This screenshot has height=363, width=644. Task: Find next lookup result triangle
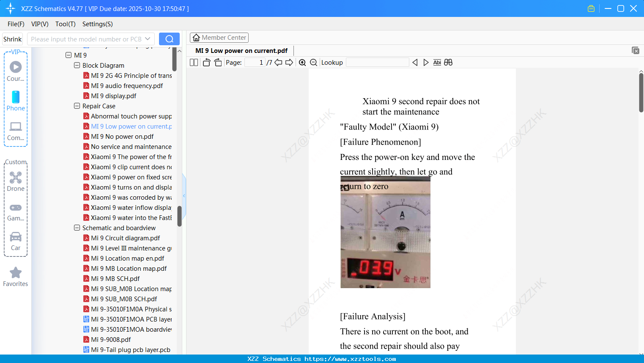[426, 62]
